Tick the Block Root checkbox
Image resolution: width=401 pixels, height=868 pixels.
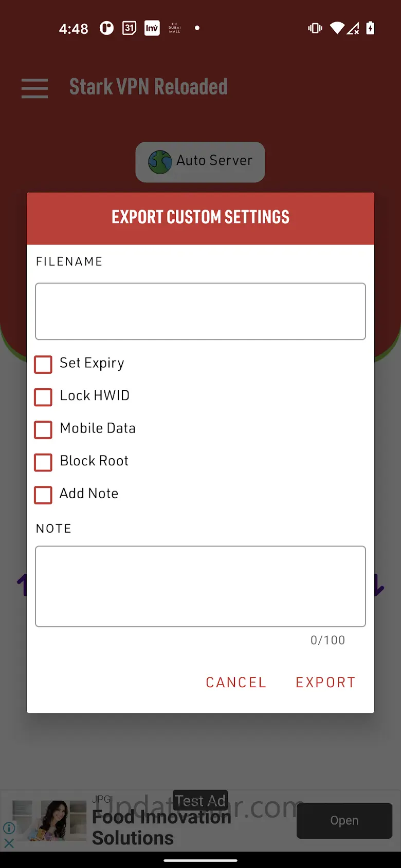click(43, 462)
